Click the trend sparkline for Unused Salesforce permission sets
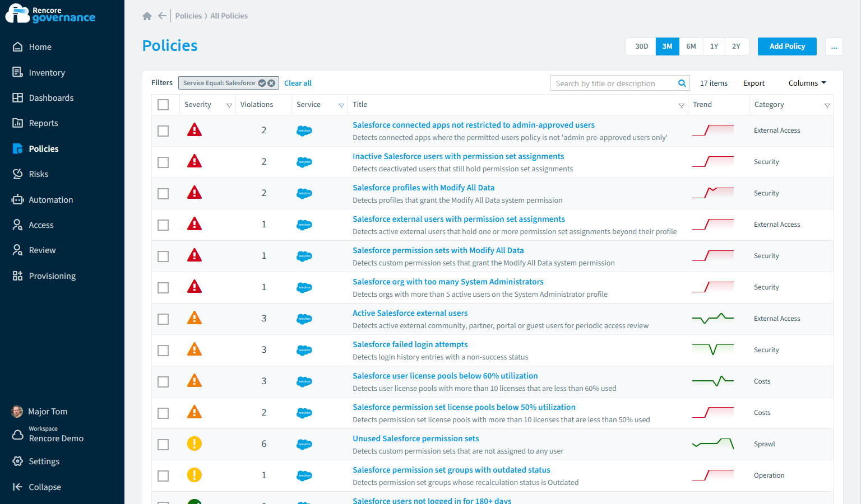861x504 pixels. coord(713,444)
